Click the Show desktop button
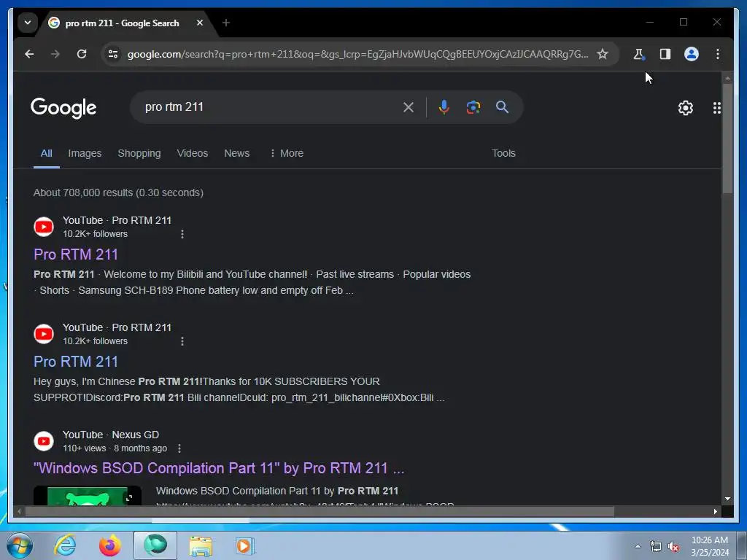The height and width of the screenshot is (560, 747). (x=742, y=545)
